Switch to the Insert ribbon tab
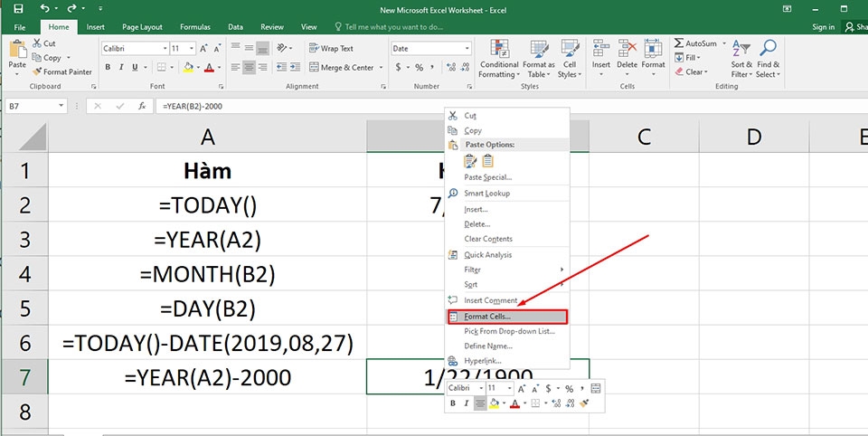Image resolution: width=868 pixels, height=436 pixels. pyautogui.click(x=95, y=26)
